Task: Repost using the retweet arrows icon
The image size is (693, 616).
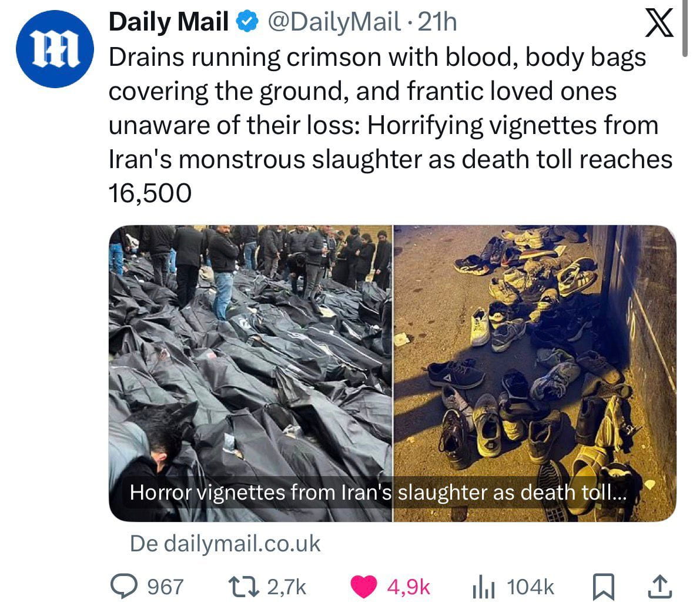Action: 243,587
